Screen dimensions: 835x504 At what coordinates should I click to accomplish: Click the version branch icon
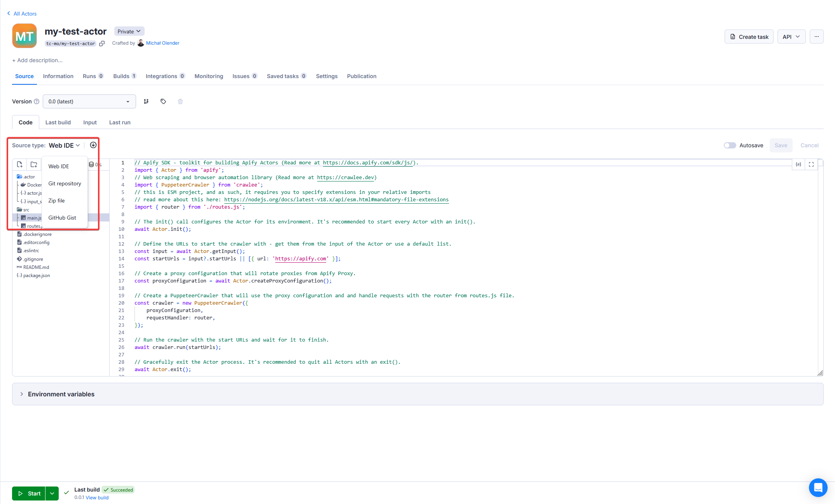point(146,101)
